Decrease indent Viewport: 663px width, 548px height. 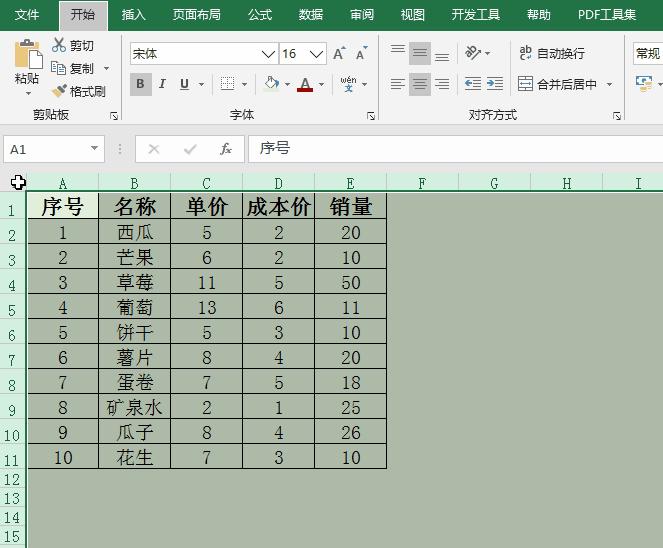[473, 84]
